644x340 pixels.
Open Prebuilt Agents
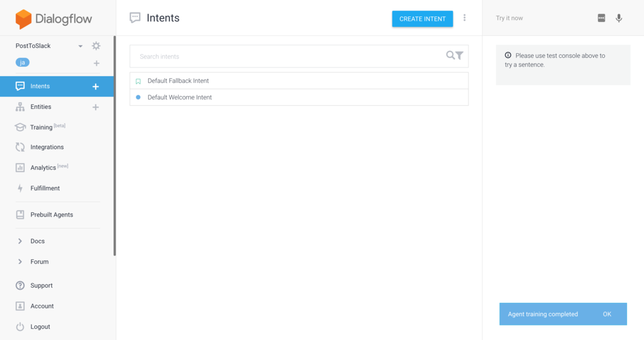tap(52, 215)
